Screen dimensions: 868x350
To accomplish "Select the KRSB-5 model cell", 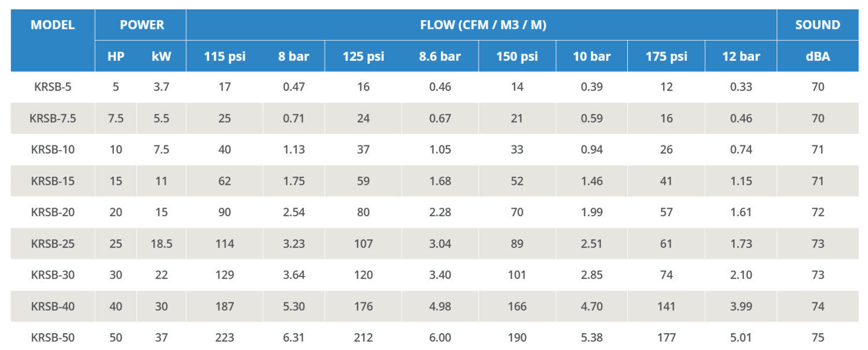I will pos(53,87).
